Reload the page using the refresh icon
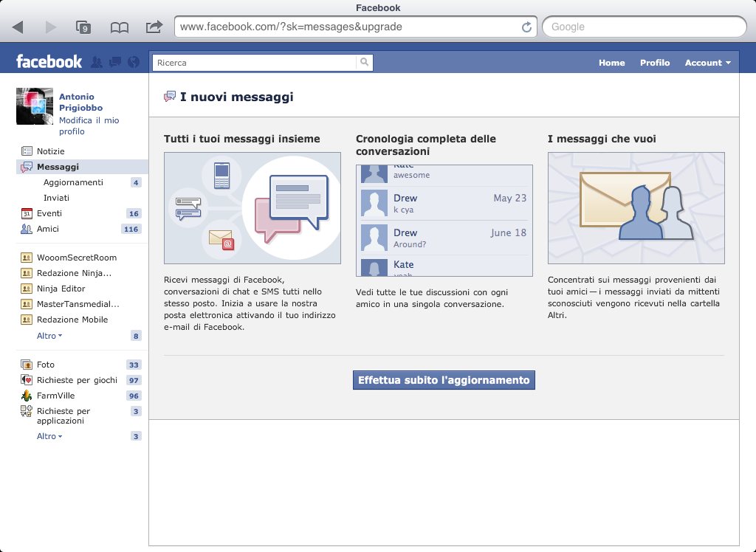 526,27
